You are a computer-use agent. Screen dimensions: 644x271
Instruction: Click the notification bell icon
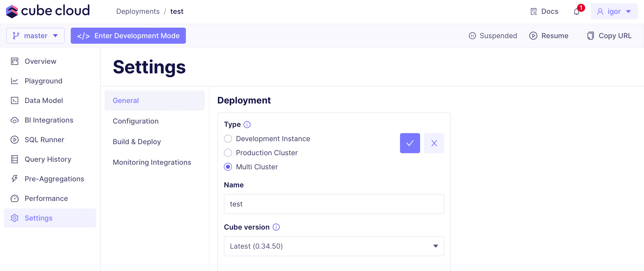(x=577, y=12)
